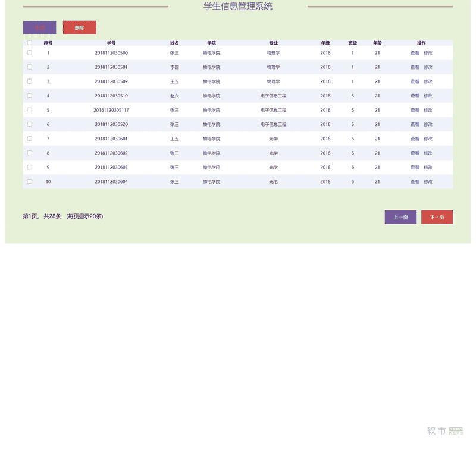476x450 pixels.
Task: Open 查看 for student 2018112030500
Action: point(415,53)
